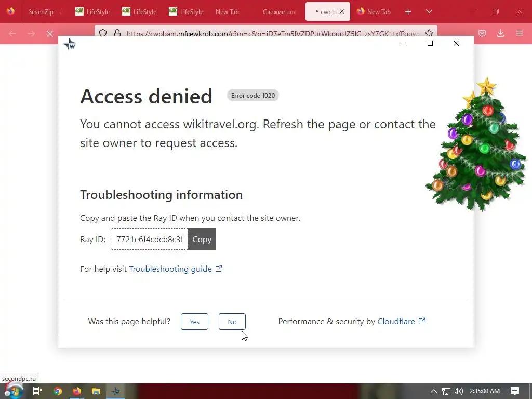The height and width of the screenshot is (399, 532).
Task: Click the Troubleshooting information heading
Action: 161,195
